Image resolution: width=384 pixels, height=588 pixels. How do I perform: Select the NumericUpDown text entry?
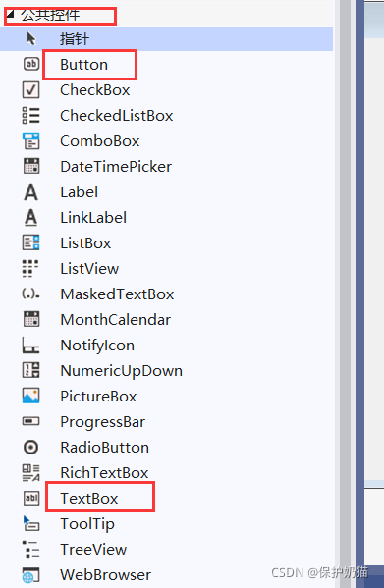pyautogui.click(x=122, y=371)
